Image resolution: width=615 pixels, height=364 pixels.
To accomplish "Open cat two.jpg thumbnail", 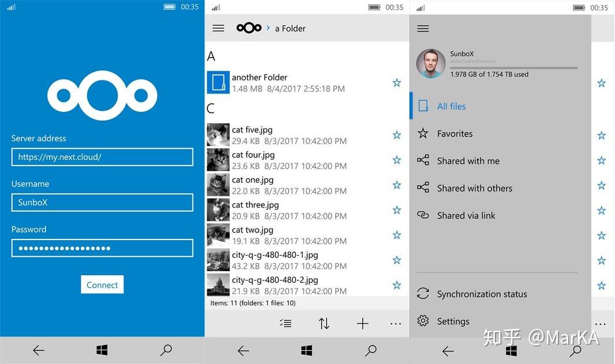I will (218, 235).
